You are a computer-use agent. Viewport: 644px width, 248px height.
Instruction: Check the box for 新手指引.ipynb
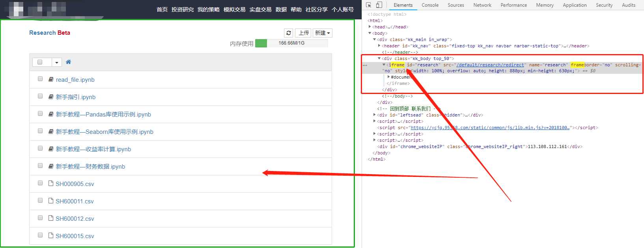click(40, 96)
